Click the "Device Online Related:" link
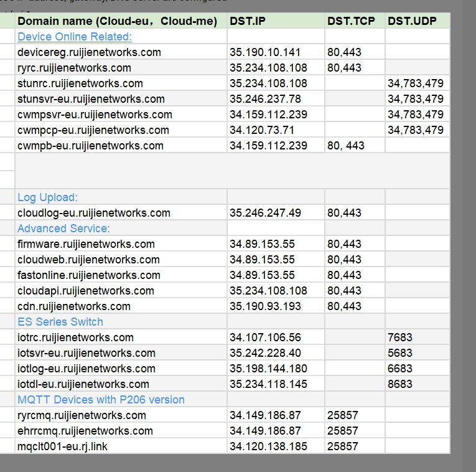This screenshot has height=472, width=476. tap(75, 37)
